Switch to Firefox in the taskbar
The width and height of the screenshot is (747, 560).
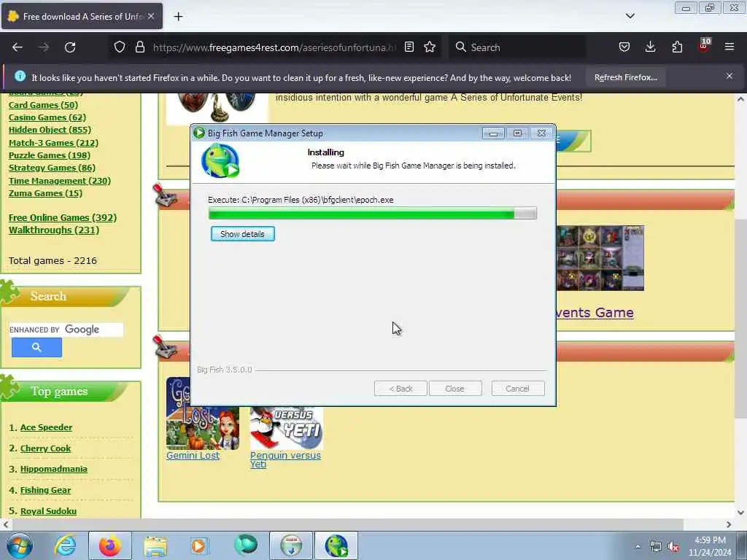(x=109, y=545)
